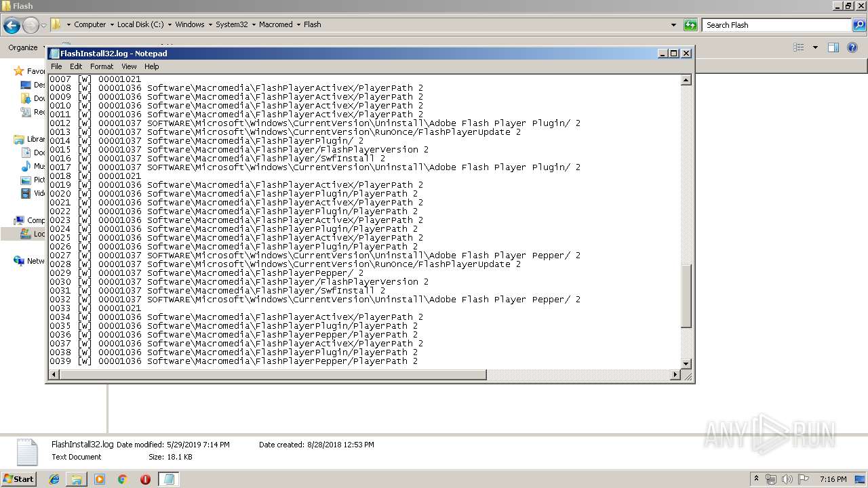Select Windows in the address breadcrumb
This screenshot has width=868, height=488.
189,24
